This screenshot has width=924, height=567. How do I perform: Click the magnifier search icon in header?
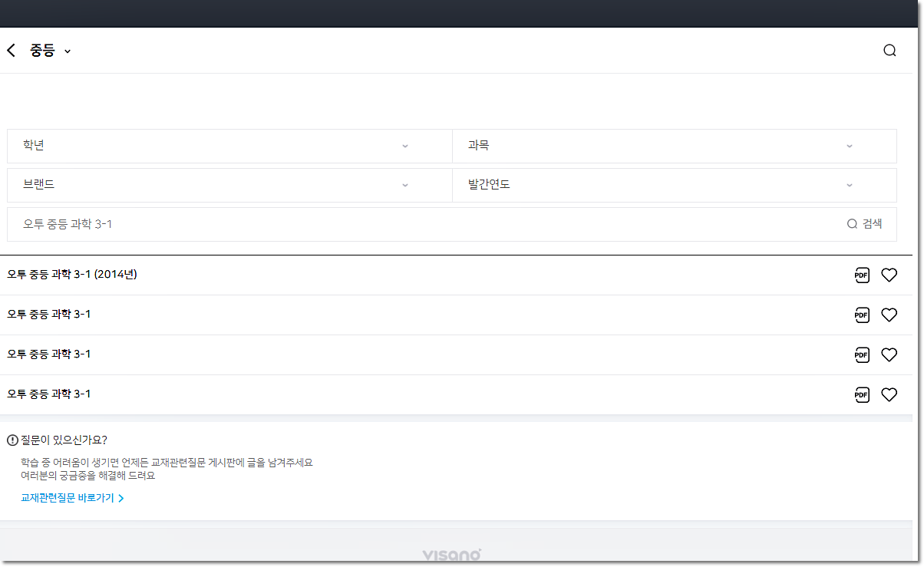[889, 51]
